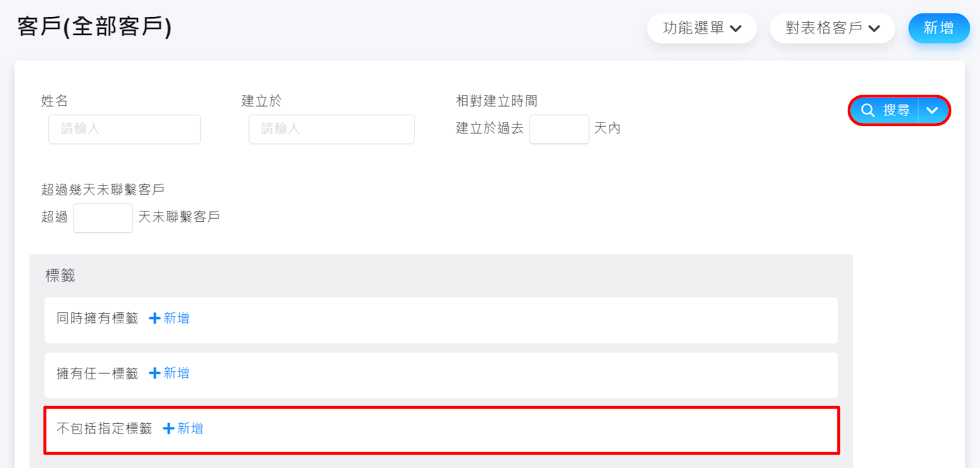980x468 pixels.
Task: Click 新增 link for 同時擁有標籤
Action: coord(176,319)
